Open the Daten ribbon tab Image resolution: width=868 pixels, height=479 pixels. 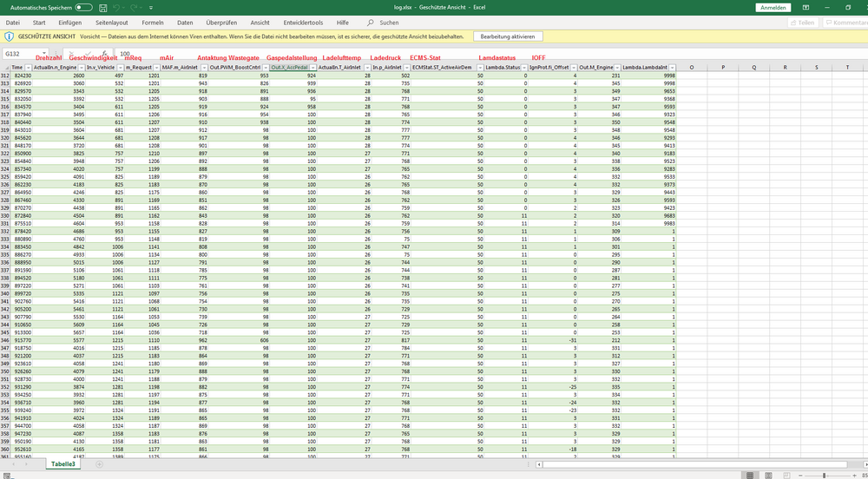[185, 23]
